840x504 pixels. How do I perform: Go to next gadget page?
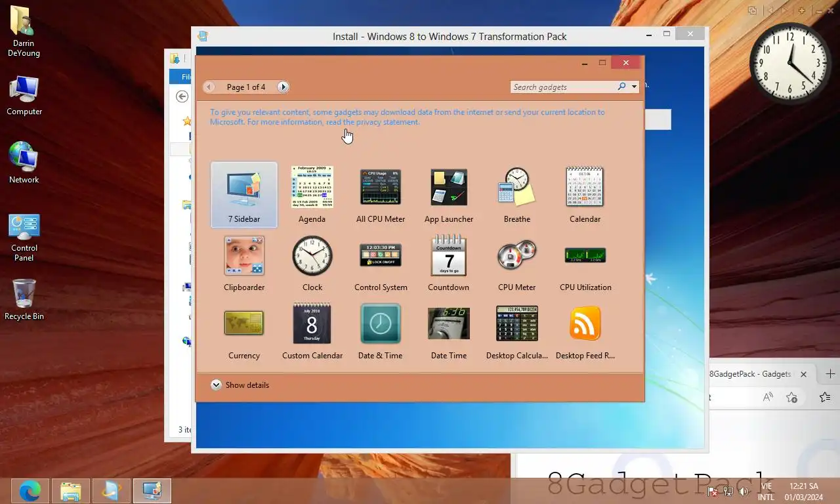tap(283, 87)
